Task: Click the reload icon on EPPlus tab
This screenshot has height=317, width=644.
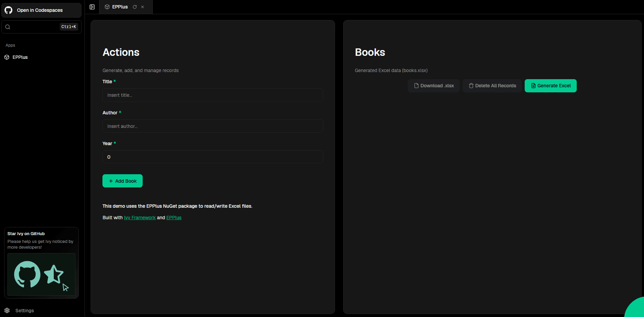Action: pos(135,7)
